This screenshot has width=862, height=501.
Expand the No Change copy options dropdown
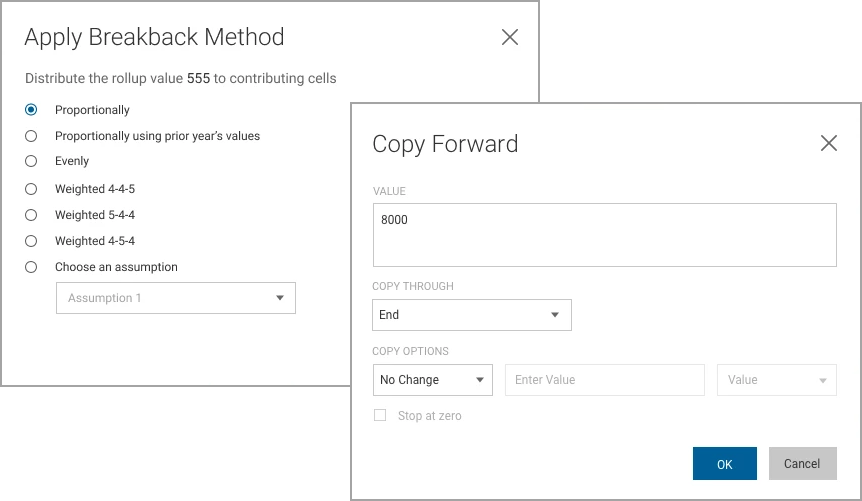433,380
